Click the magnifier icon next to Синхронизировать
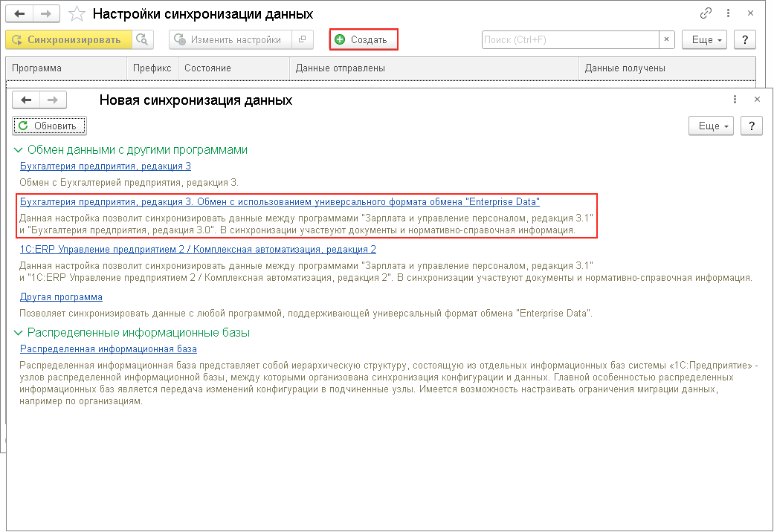The image size is (774, 532). (x=142, y=39)
